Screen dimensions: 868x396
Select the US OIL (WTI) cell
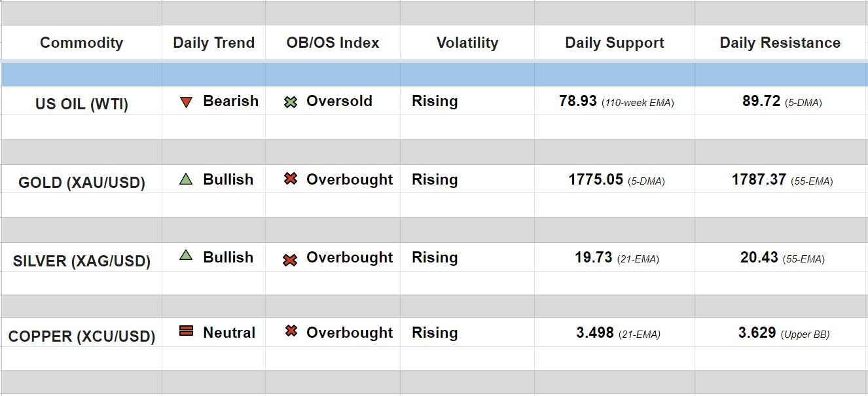pyautogui.click(x=81, y=103)
